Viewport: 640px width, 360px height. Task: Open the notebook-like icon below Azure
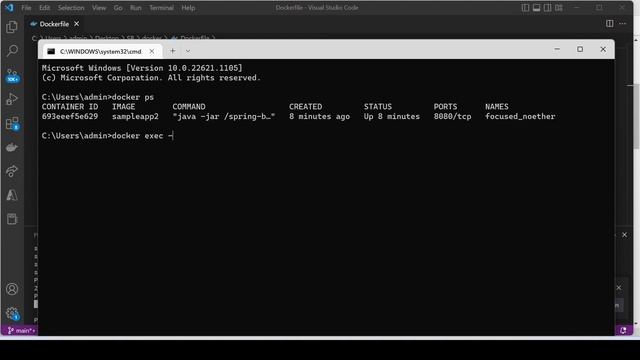point(12,219)
